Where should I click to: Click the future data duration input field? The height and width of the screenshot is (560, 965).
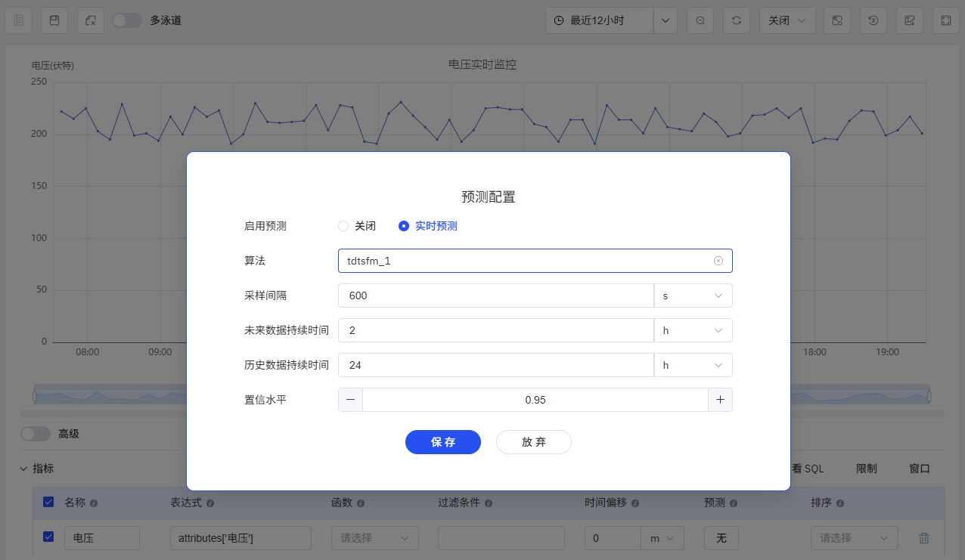point(495,330)
